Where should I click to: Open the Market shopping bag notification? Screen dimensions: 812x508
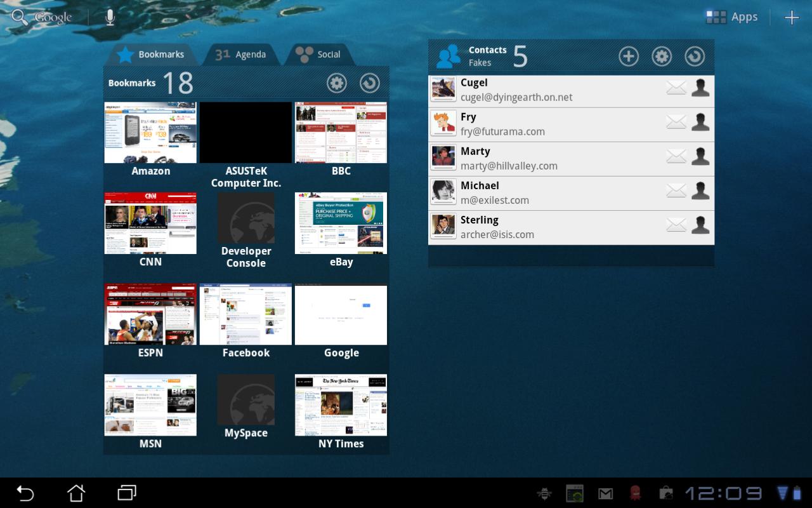coord(665,493)
